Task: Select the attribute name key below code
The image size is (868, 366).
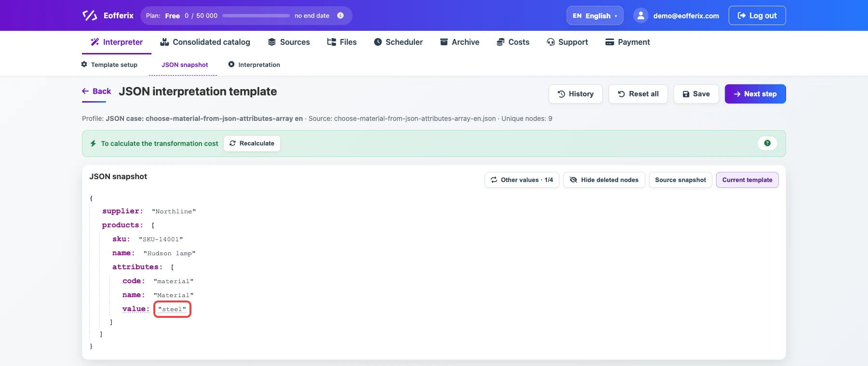Action: [134, 295]
